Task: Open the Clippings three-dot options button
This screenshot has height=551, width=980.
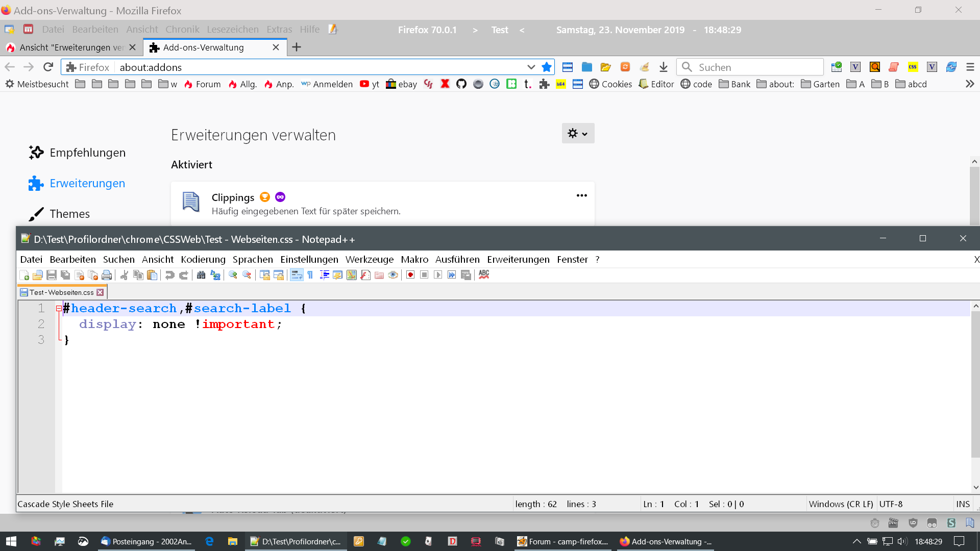Action: click(x=581, y=195)
